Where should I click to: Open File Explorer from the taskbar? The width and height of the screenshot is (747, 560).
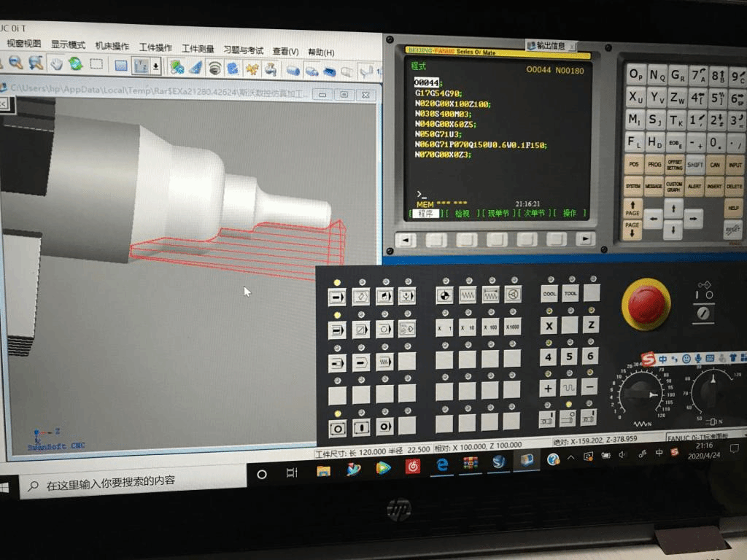[x=323, y=470]
